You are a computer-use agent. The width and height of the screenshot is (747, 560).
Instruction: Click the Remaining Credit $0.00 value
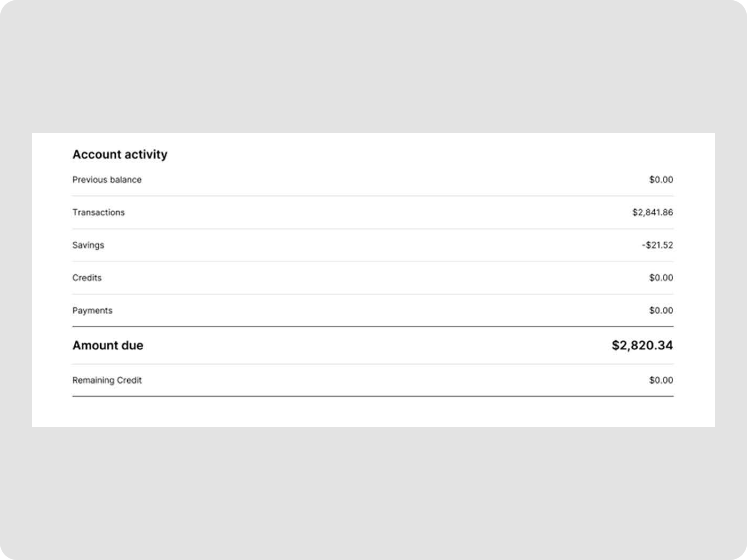pos(661,380)
